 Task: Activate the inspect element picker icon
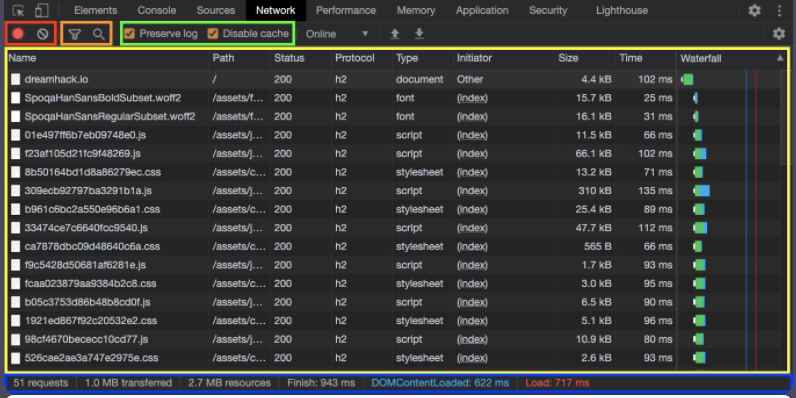tap(18, 10)
